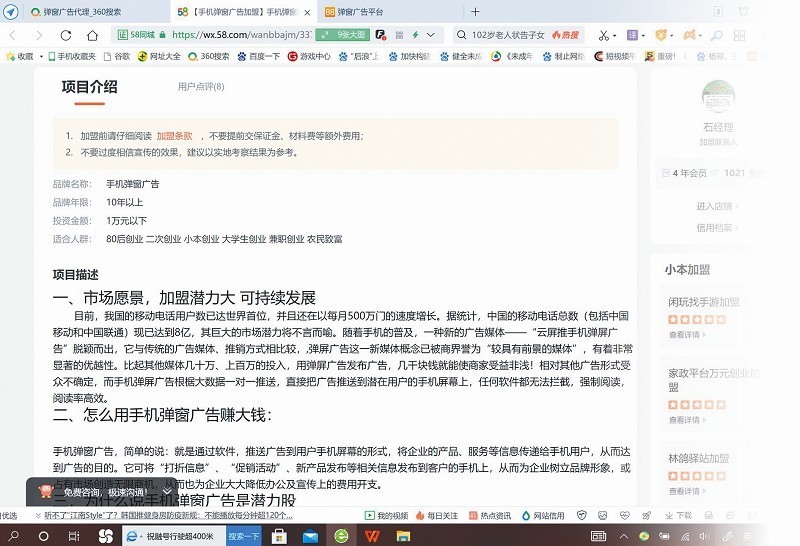Click the search box with 102岁老人状告子女
This screenshot has height=546, width=800.
point(518,35)
